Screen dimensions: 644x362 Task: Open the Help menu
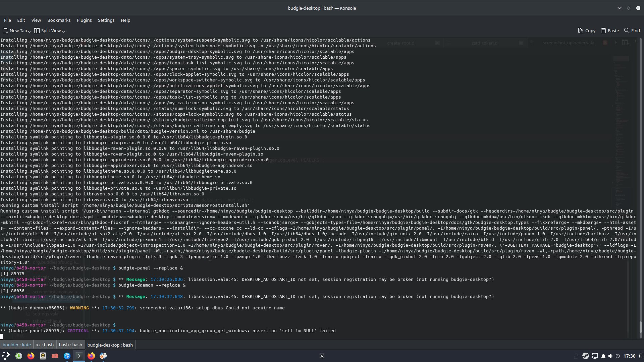click(x=125, y=20)
